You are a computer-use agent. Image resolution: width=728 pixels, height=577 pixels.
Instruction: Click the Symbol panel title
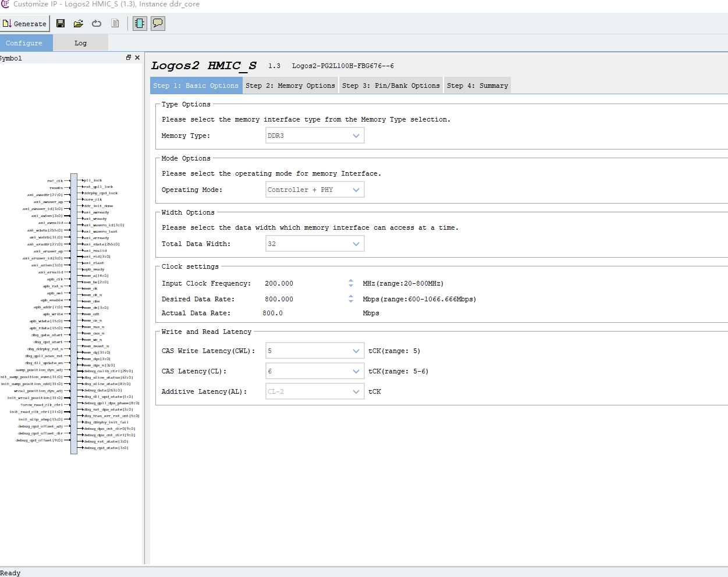[x=11, y=58]
